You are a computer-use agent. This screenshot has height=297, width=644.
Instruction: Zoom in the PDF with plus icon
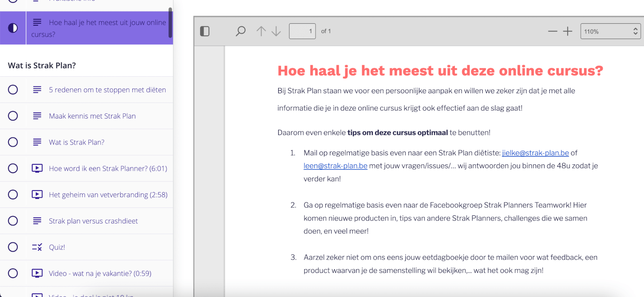568,31
